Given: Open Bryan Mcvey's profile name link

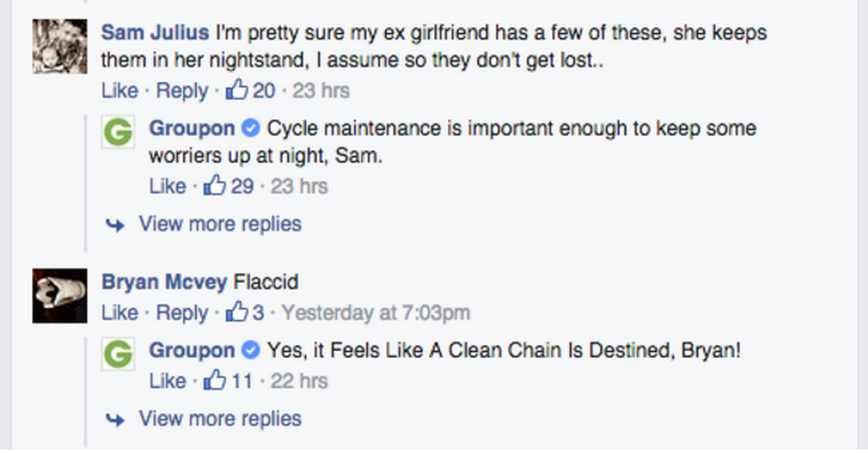Looking at the screenshot, I should (165, 282).
